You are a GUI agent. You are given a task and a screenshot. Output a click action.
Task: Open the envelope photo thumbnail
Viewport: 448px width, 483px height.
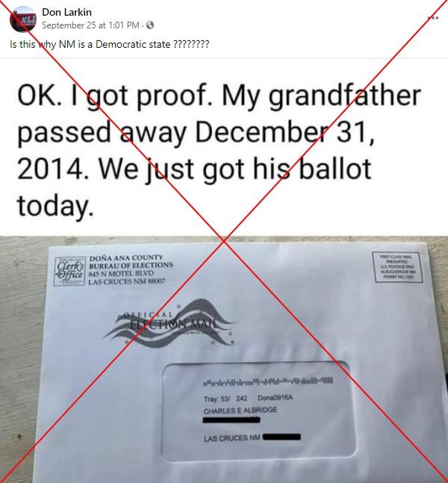(224, 360)
